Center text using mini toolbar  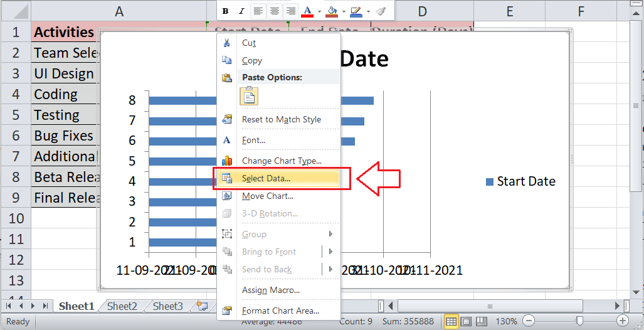pyautogui.click(x=275, y=11)
